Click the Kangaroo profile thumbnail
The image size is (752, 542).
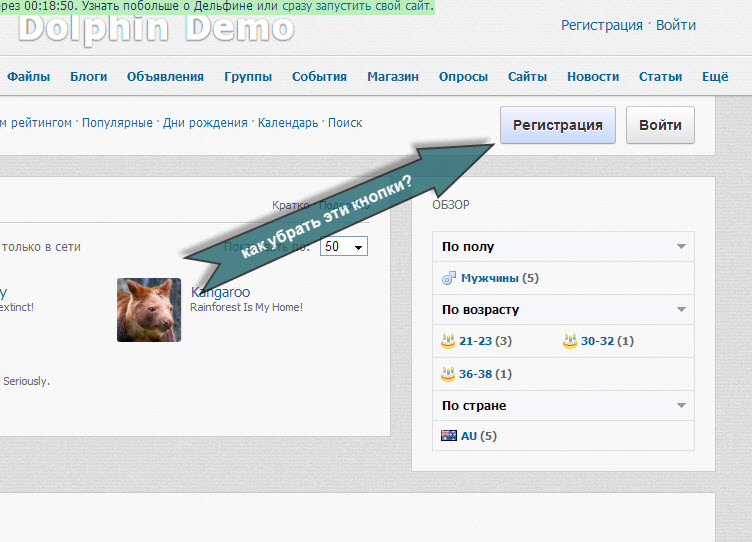pos(149,310)
